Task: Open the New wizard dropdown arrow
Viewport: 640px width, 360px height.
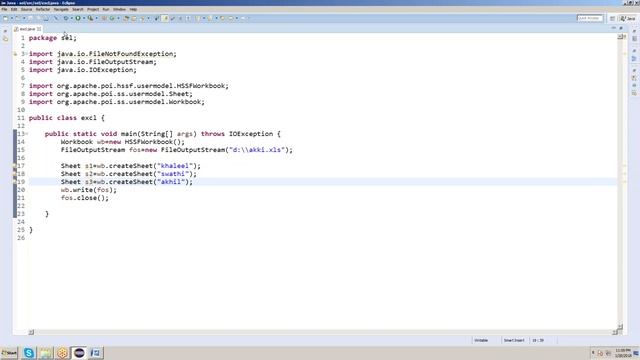Action: point(11,18)
